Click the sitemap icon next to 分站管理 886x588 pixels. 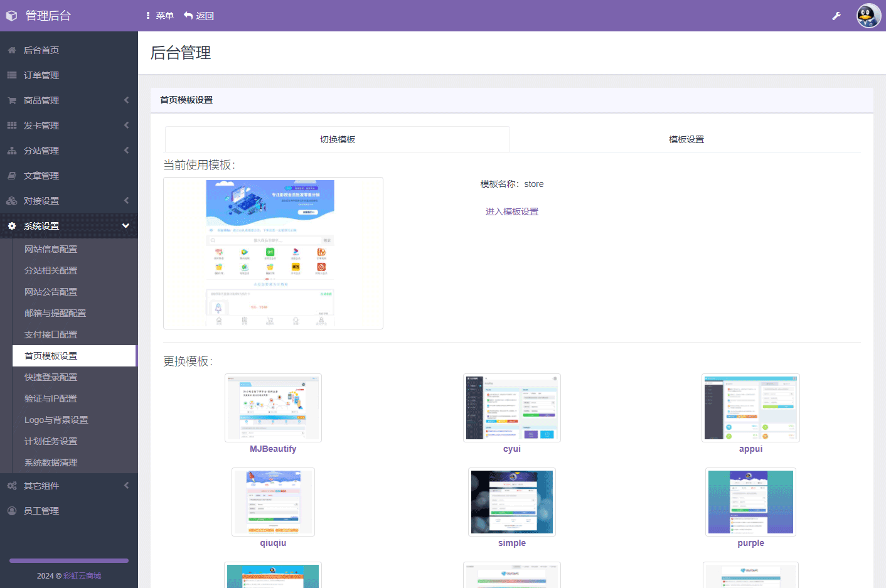click(12, 151)
